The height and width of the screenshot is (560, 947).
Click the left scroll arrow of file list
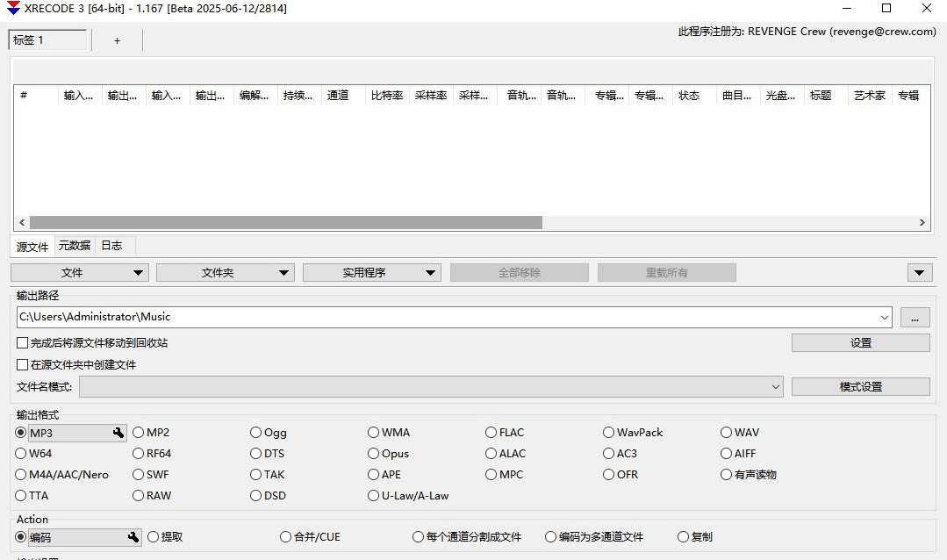22,223
